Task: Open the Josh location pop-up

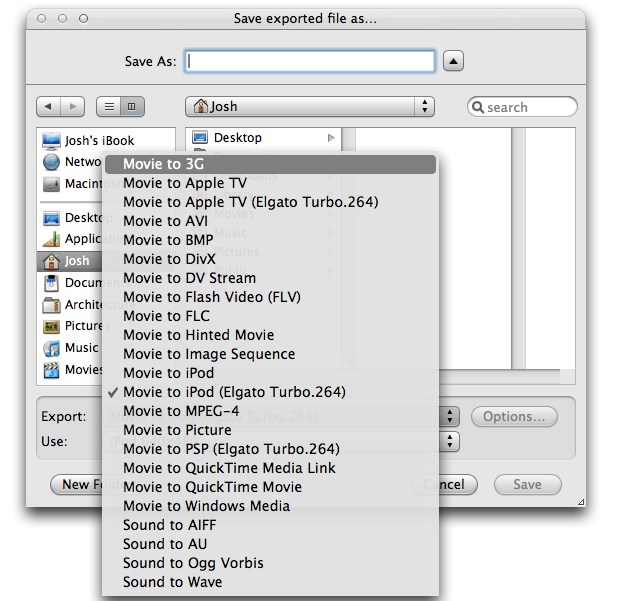Action: (310, 107)
